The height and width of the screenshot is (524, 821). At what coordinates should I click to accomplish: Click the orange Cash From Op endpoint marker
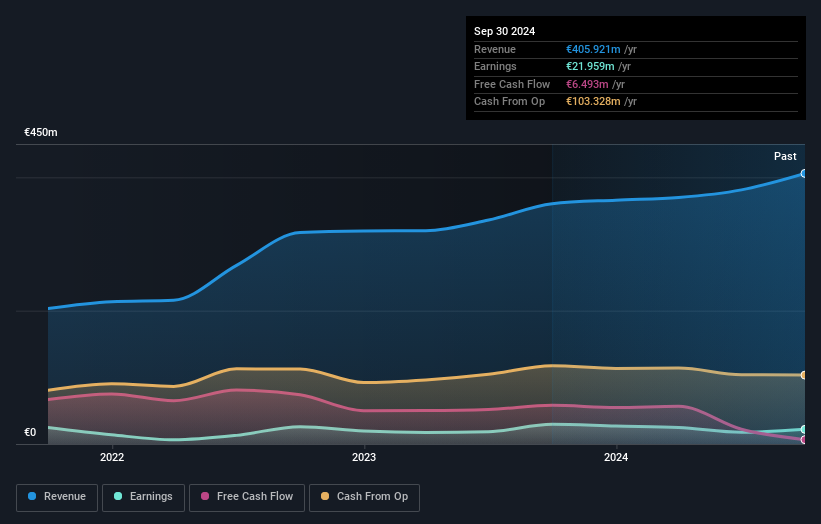click(x=804, y=375)
